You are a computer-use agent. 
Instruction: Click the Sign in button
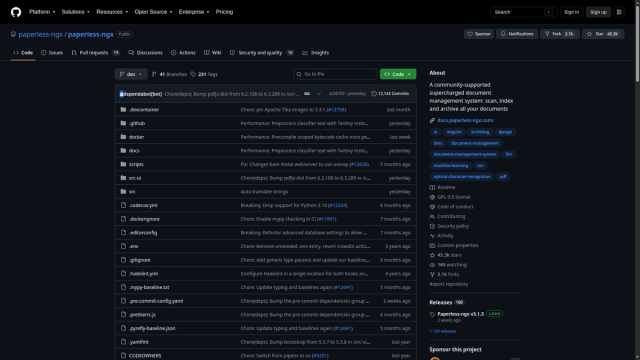(571, 12)
